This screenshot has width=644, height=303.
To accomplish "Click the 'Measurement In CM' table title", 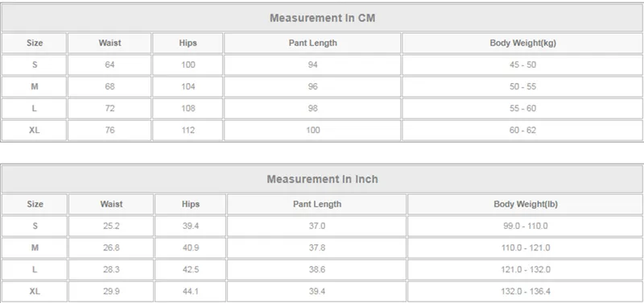I will (x=322, y=18).
